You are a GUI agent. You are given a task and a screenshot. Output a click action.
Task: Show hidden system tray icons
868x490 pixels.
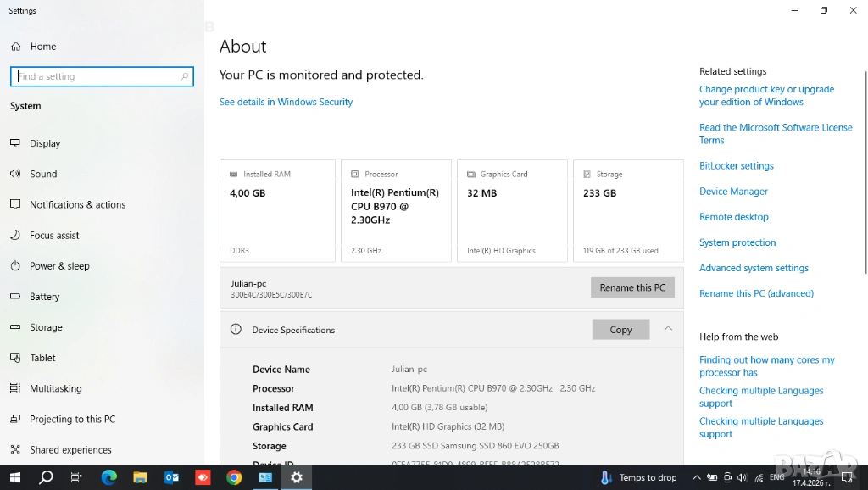pyautogui.click(x=698, y=477)
